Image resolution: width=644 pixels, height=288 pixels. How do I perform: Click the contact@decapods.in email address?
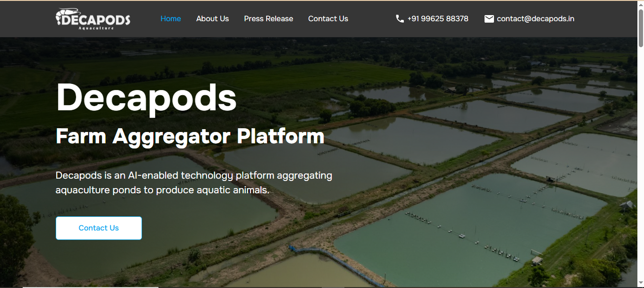pyautogui.click(x=535, y=19)
